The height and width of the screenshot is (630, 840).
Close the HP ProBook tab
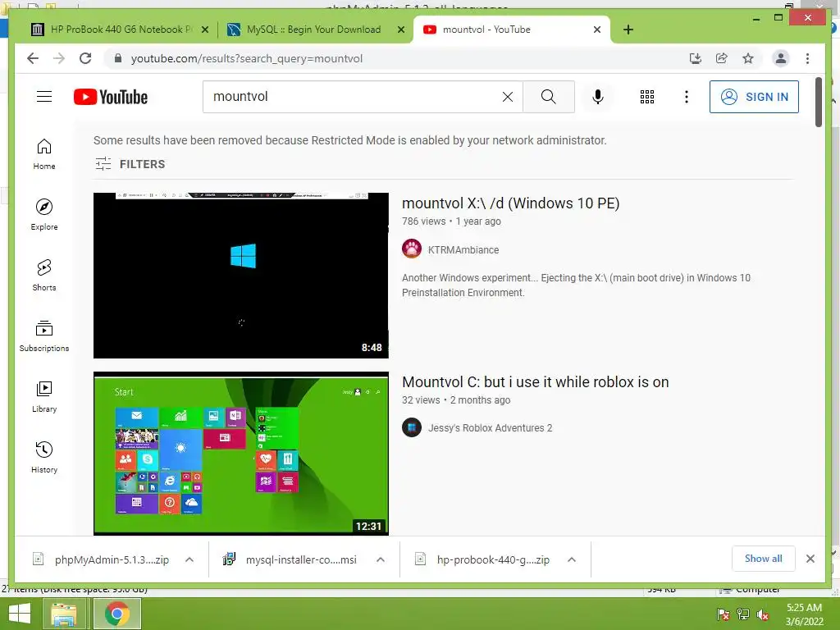204,30
